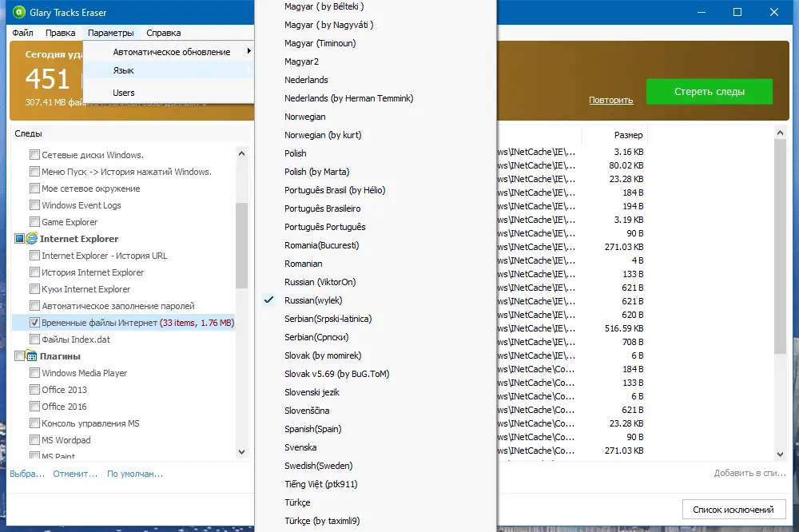Select История Internet Explorer tree item
This screenshot has height=532, width=799.
(93, 272)
